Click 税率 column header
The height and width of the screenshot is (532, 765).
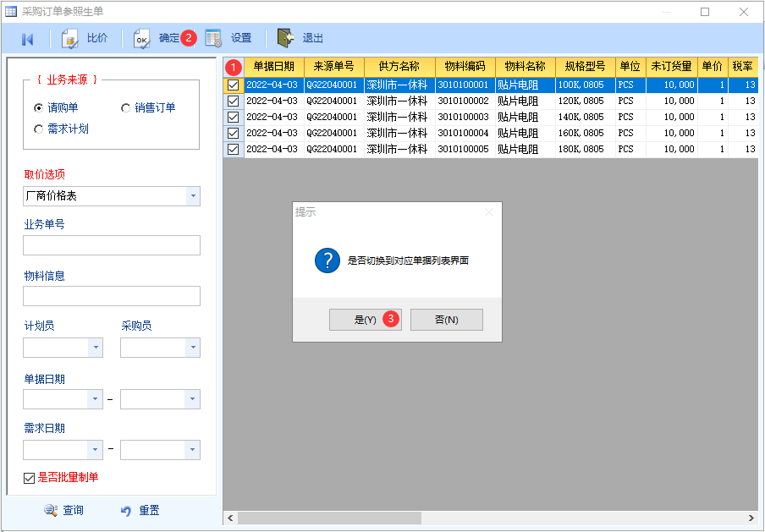742,67
